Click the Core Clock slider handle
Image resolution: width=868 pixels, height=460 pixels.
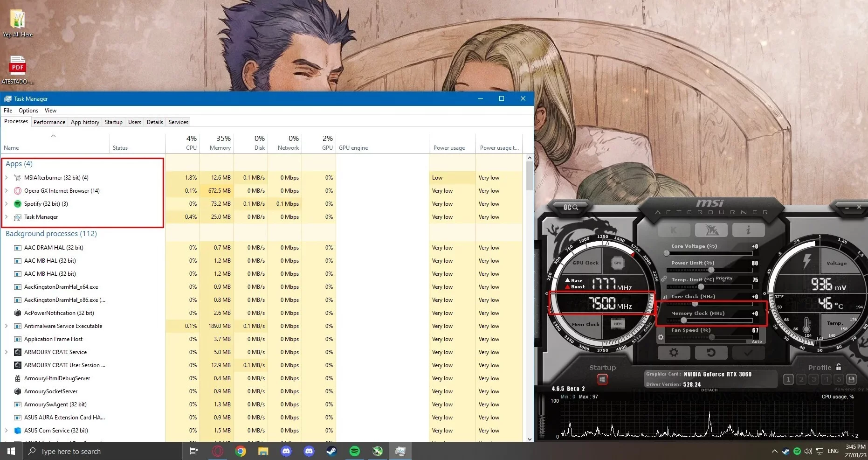(x=695, y=304)
